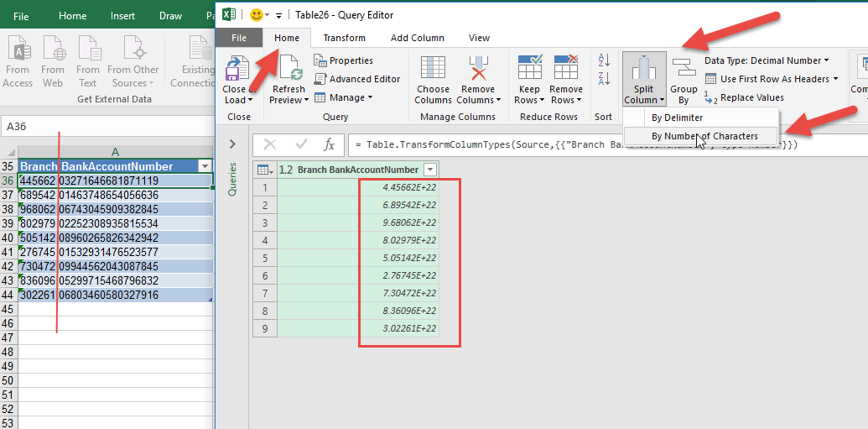The width and height of the screenshot is (868, 429).
Task: Select cell with 802979 02252308935815534
Action: (115, 223)
